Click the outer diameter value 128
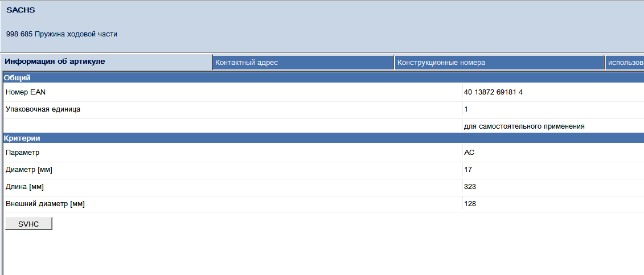644x275 pixels. [x=470, y=203]
